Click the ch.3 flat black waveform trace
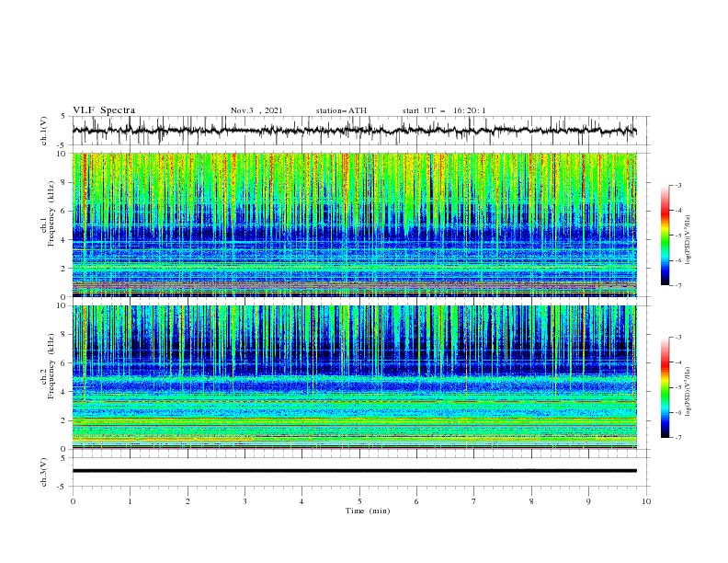The width and height of the screenshot is (728, 563). tap(354, 471)
